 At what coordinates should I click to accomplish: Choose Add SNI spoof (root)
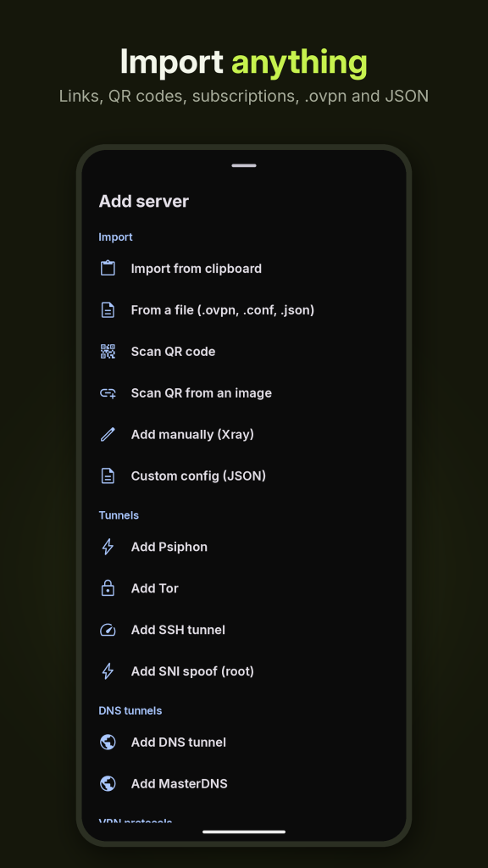click(244, 671)
